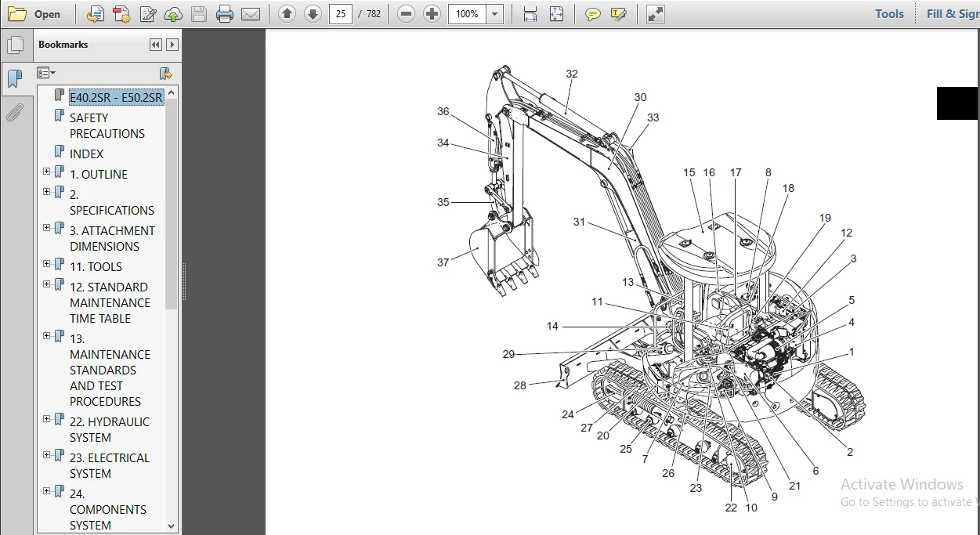Click the Open file button
The width and height of the screenshot is (980, 535).
point(35,14)
